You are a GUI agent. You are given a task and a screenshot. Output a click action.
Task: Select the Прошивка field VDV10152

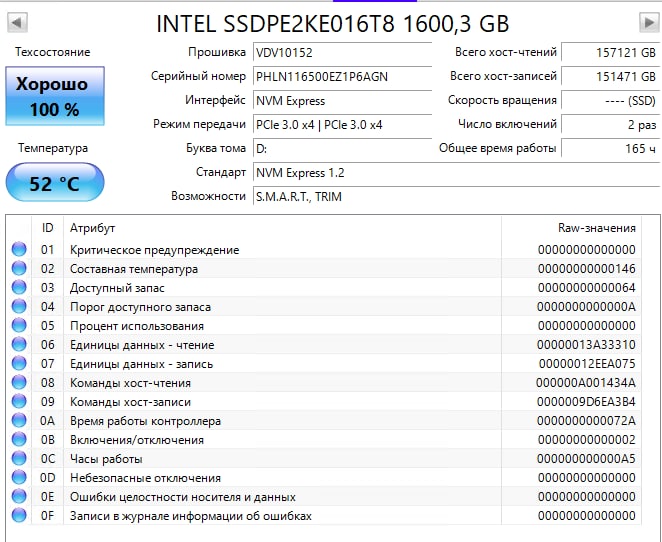pos(342,53)
